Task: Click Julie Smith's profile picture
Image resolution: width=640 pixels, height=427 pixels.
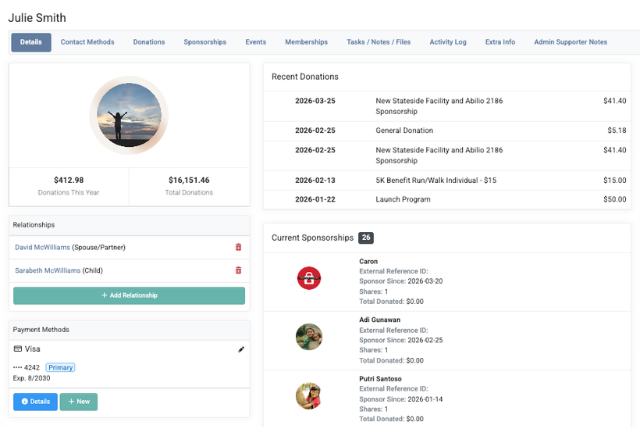Action: [x=129, y=116]
